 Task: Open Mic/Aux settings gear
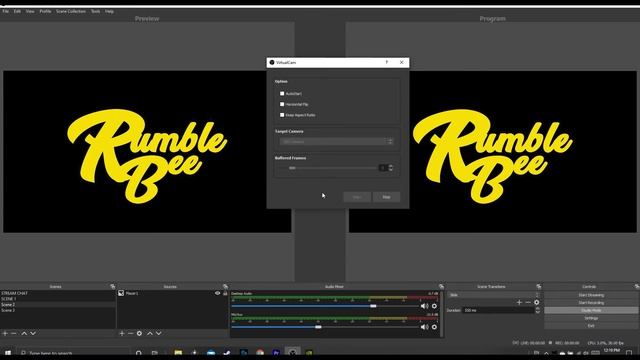(x=434, y=327)
